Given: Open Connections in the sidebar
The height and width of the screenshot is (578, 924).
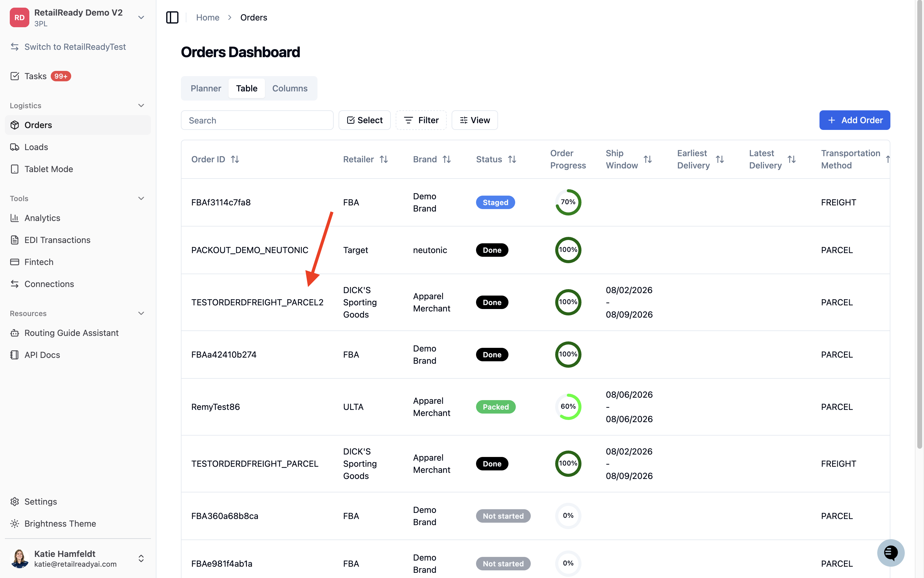Looking at the screenshot, I should pos(78,284).
